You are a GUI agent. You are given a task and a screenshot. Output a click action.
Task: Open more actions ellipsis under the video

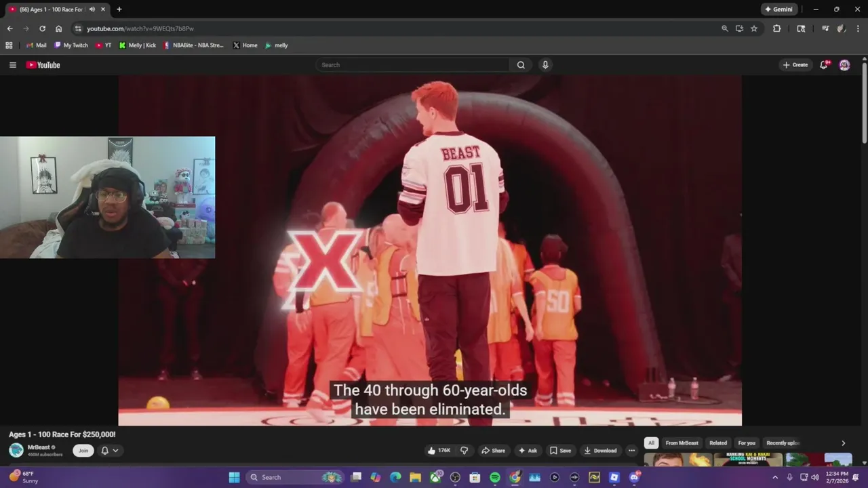[631, 451]
